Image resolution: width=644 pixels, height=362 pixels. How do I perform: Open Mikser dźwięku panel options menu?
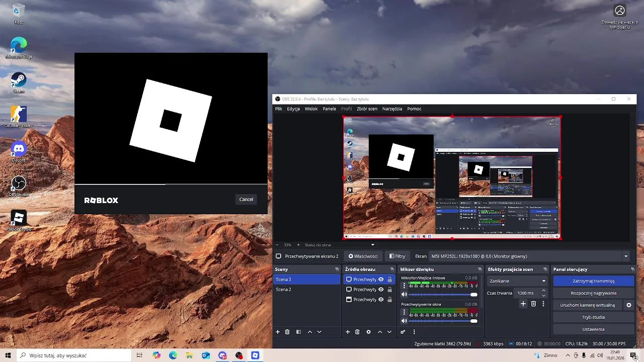pyautogui.click(x=414, y=332)
